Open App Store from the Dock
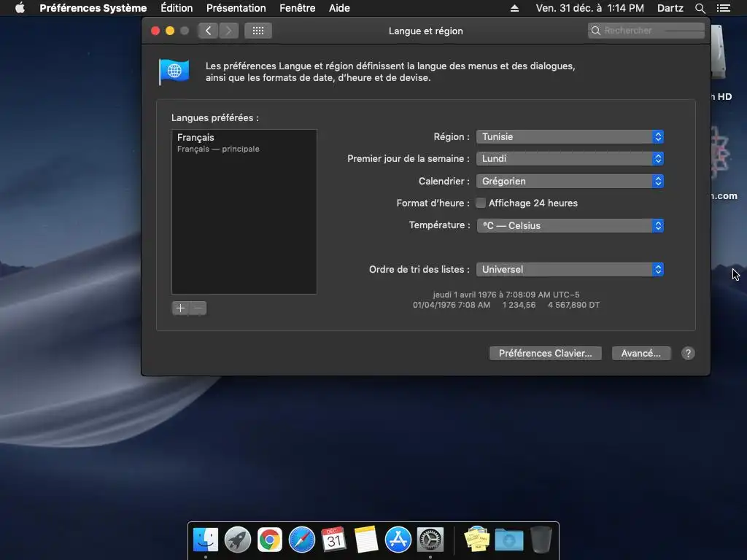This screenshot has width=747, height=560. click(398, 540)
